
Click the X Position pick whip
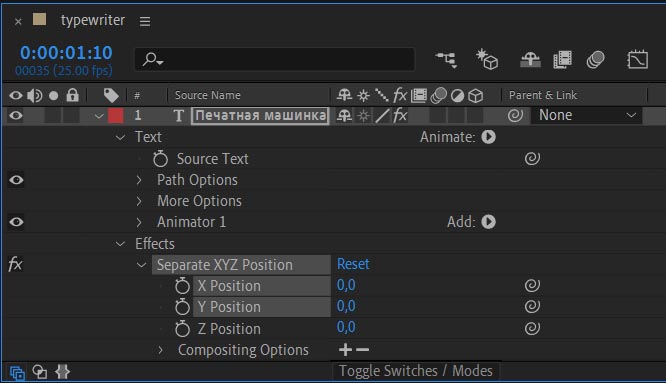coord(532,285)
